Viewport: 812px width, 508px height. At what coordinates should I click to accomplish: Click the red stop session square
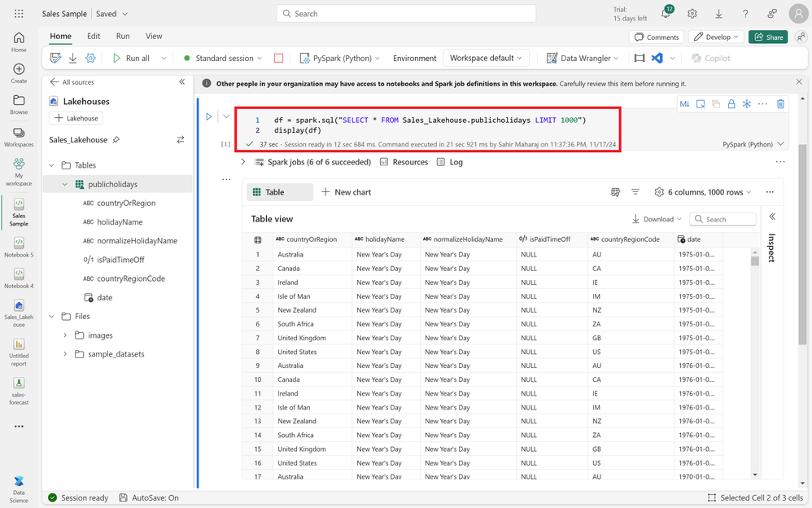[x=278, y=58]
